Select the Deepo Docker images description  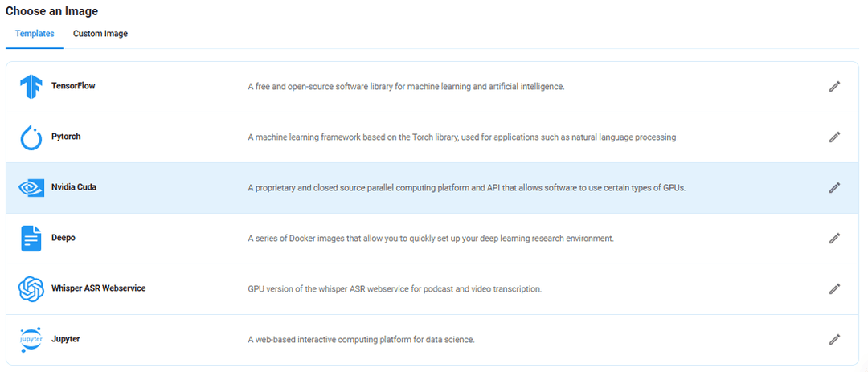coord(431,239)
